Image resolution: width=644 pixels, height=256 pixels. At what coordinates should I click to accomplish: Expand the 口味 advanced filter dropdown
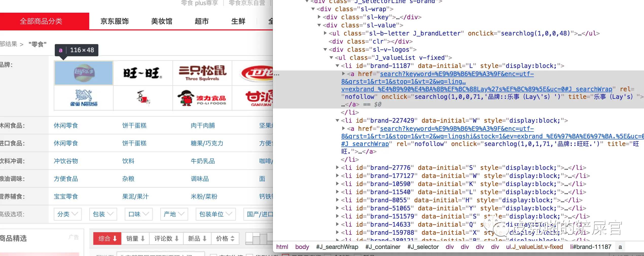point(139,214)
